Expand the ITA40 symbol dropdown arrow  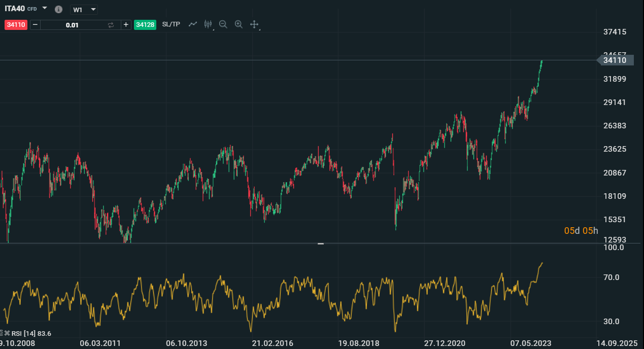coord(45,9)
